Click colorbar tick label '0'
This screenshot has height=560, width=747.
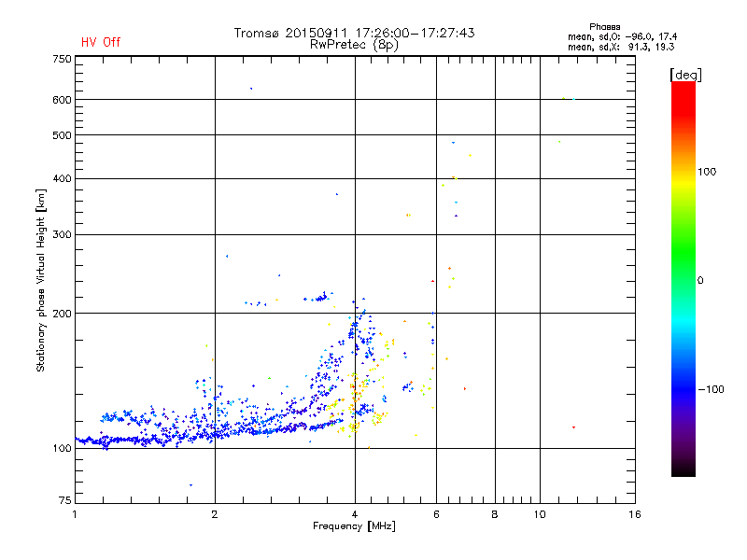(x=700, y=281)
